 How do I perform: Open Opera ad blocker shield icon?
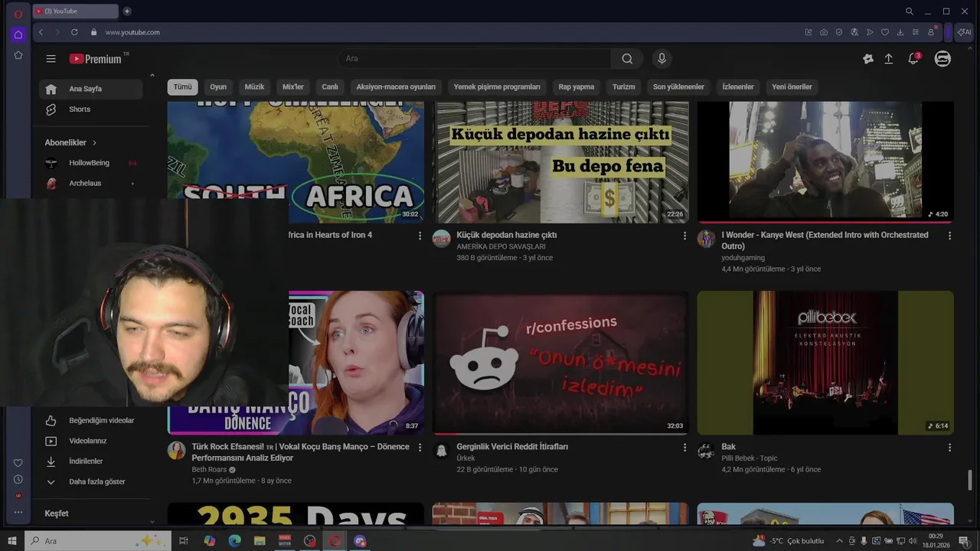839,32
